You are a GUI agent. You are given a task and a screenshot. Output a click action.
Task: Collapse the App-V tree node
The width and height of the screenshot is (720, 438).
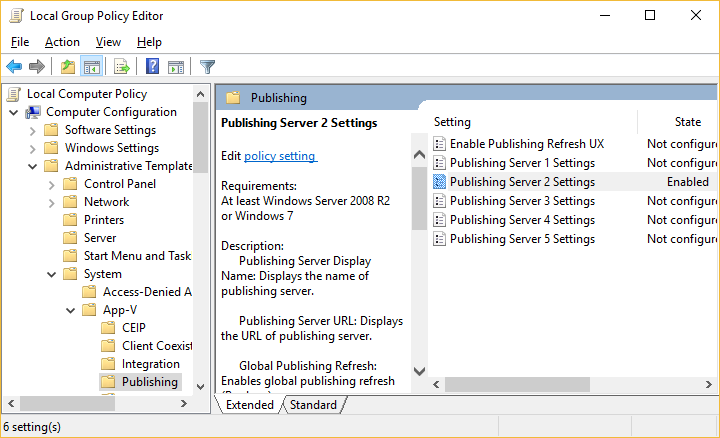71,310
